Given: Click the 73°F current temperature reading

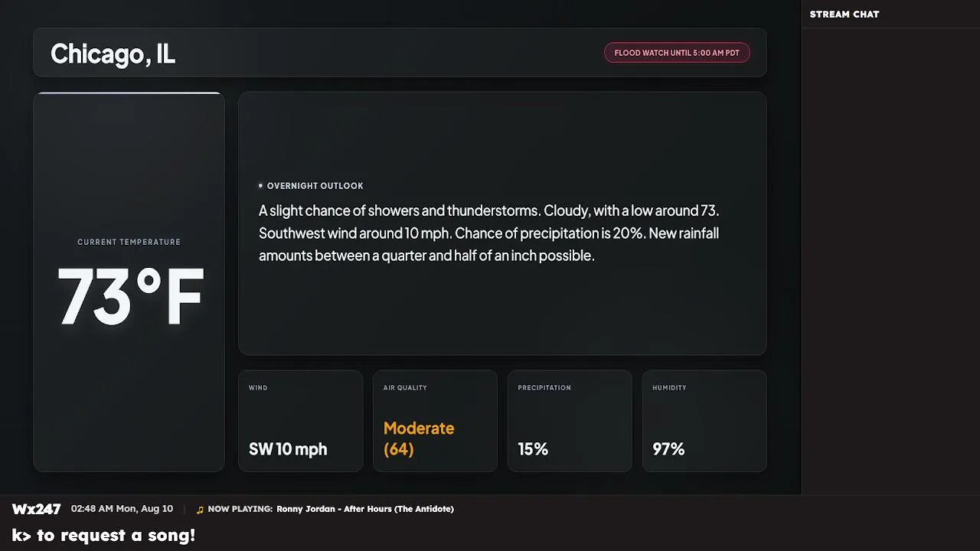Looking at the screenshot, I should [130, 297].
